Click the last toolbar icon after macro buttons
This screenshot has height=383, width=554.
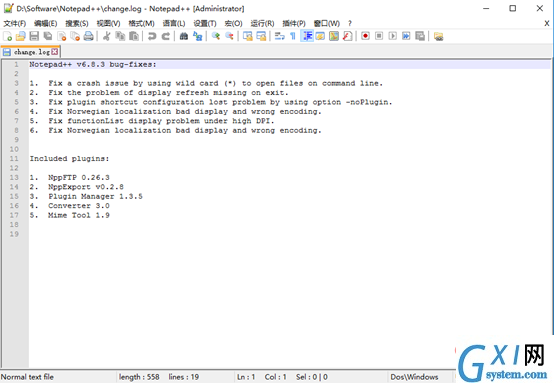(438, 36)
